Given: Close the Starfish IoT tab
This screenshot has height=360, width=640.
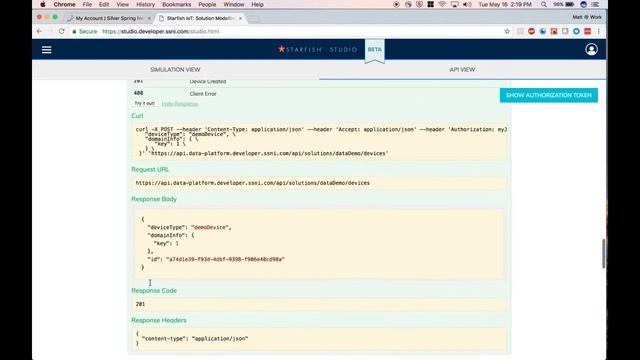Looking at the screenshot, I should [240, 18].
